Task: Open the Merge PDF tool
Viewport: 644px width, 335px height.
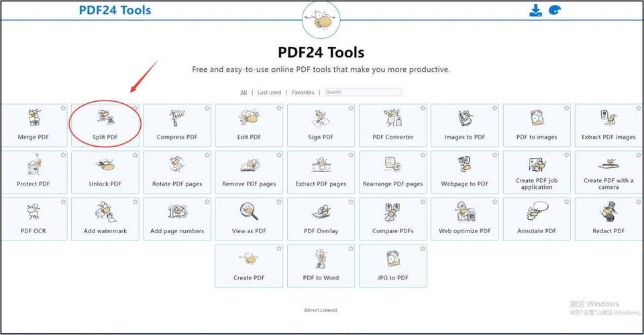Action: point(34,125)
